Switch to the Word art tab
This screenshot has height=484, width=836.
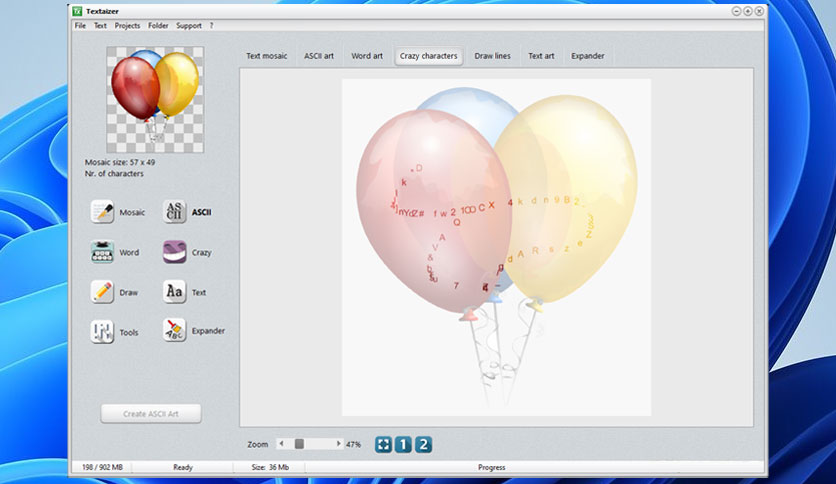[x=367, y=56]
